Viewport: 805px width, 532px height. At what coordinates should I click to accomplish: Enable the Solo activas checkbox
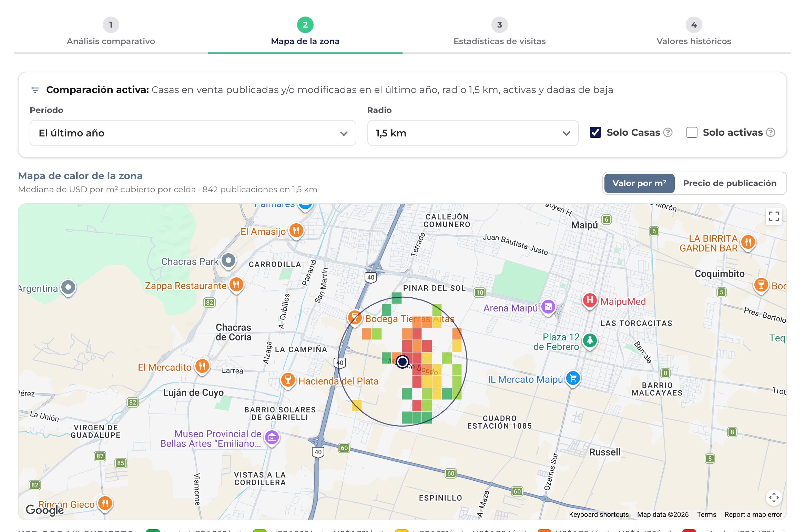pyautogui.click(x=692, y=133)
